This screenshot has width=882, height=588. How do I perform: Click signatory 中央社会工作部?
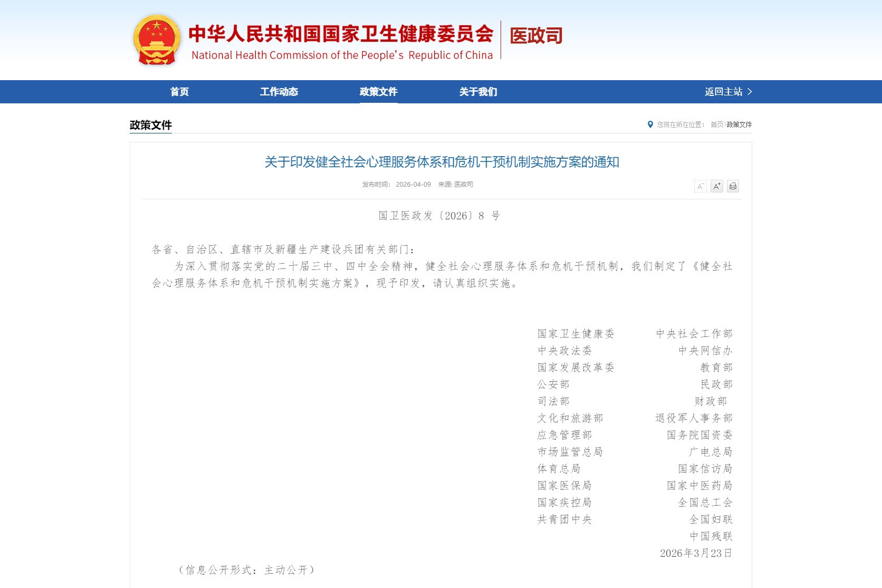[694, 334]
